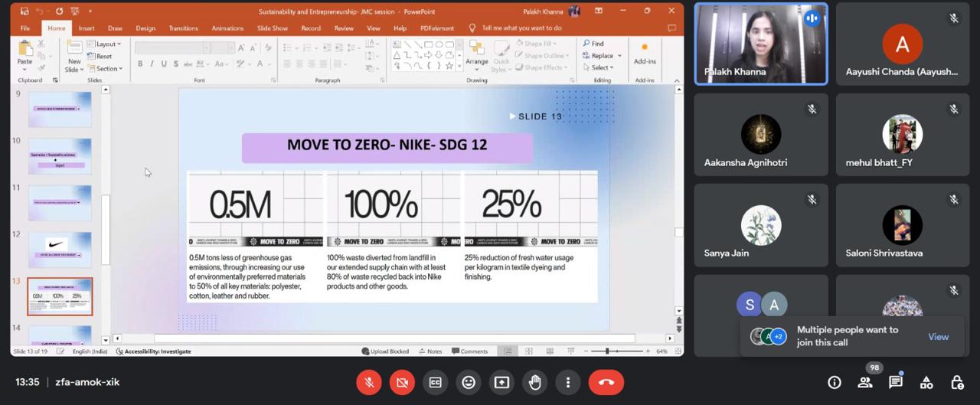
Task: Open Meet more options three-dots
Action: [568, 382]
